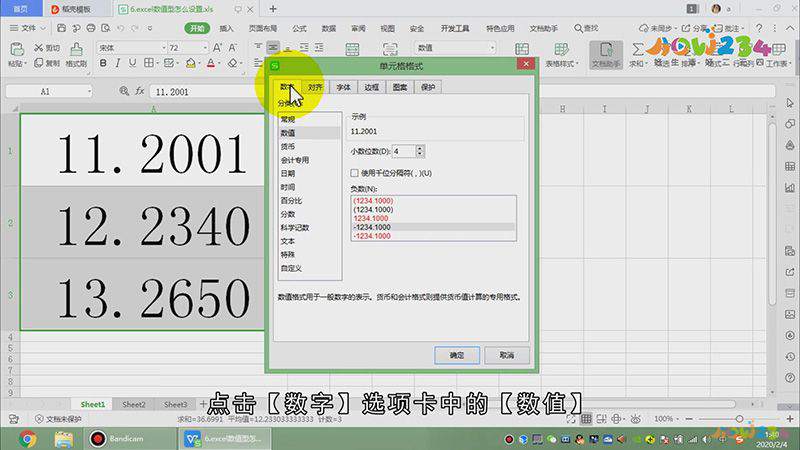800x450 pixels.
Task: Toggle Underline formatting
Action: click(x=133, y=63)
